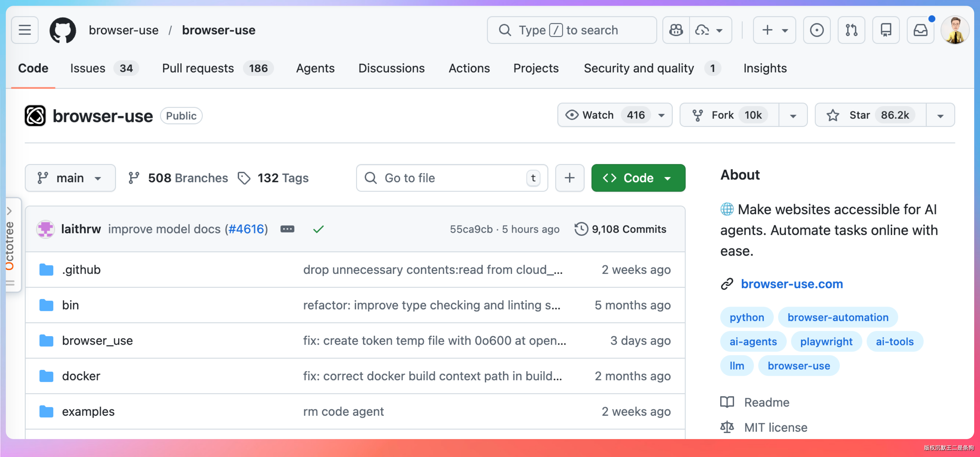Expand the Octotree sidebar panel
Viewport: 980px width, 457px height.
point(10,211)
